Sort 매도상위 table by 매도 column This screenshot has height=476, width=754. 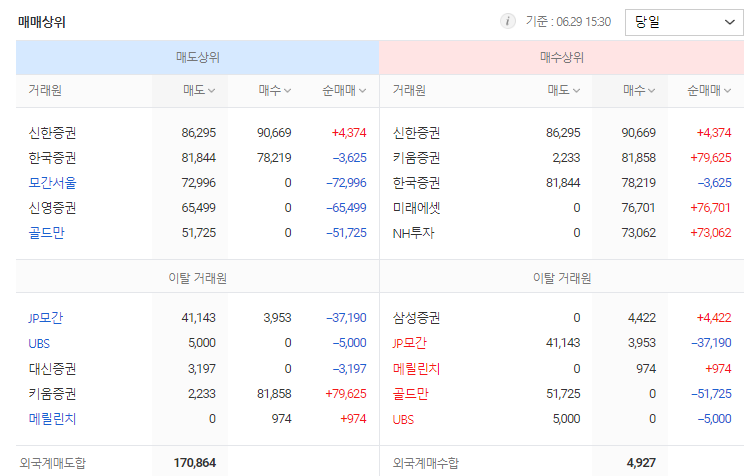pos(199,90)
